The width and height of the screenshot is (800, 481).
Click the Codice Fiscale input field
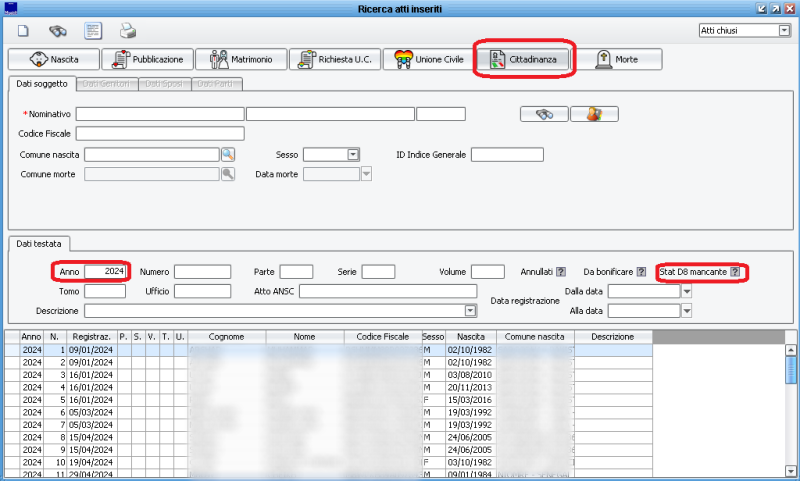click(x=160, y=133)
